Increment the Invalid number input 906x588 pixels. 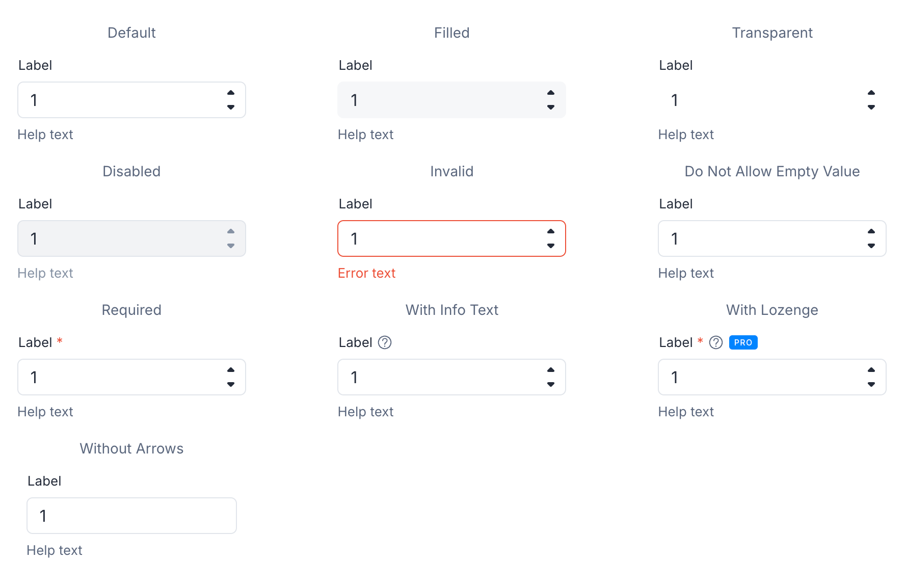pyautogui.click(x=551, y=231)
